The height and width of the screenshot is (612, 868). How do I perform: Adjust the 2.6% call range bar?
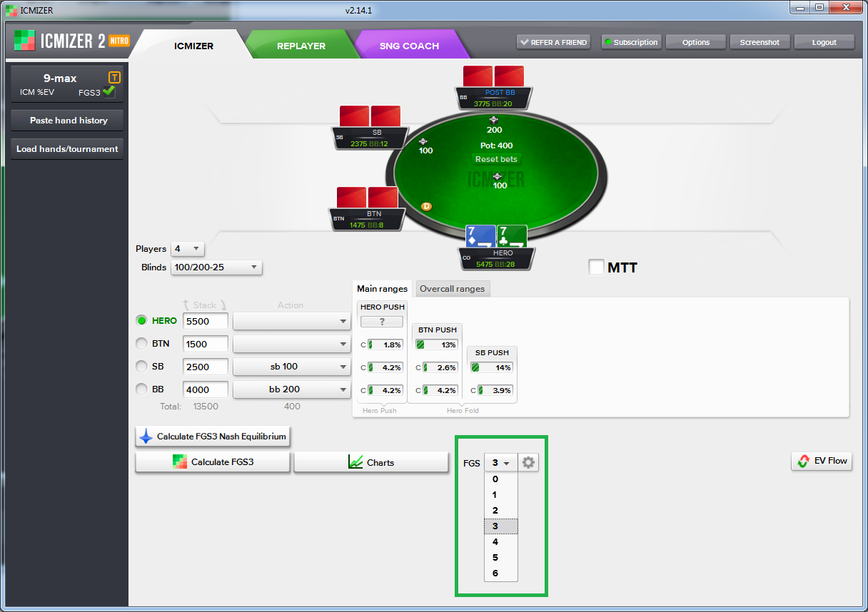click(x=440, y=368)
